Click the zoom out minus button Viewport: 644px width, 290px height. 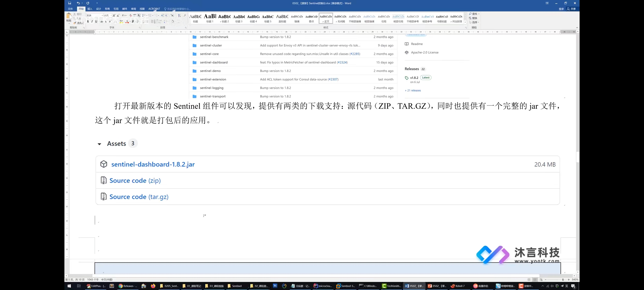click(546, 280)
